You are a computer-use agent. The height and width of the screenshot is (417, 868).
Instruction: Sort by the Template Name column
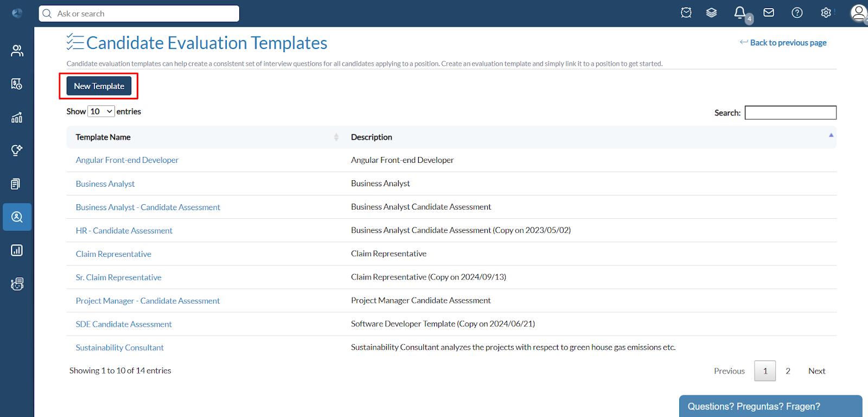207,137
